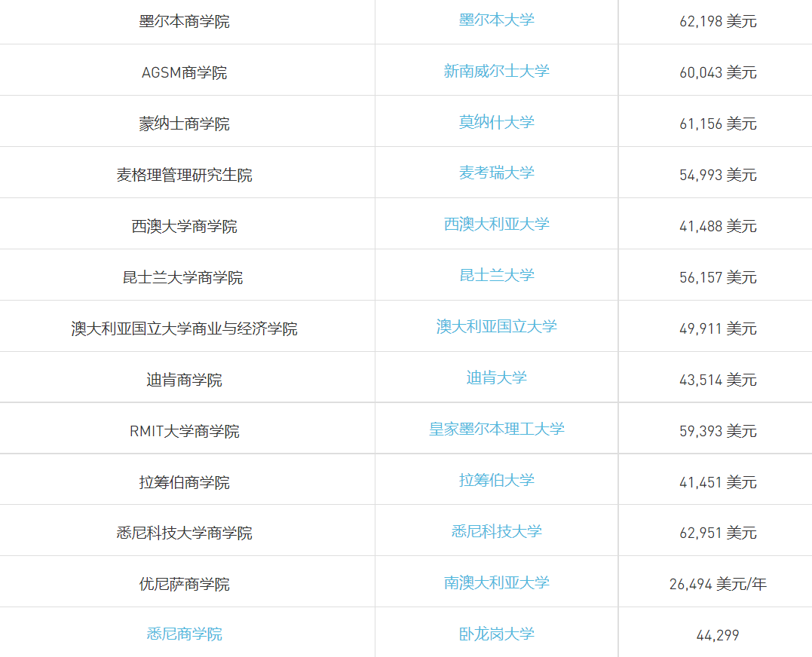Select the AGSM商学院 table cell

point(184,72)
